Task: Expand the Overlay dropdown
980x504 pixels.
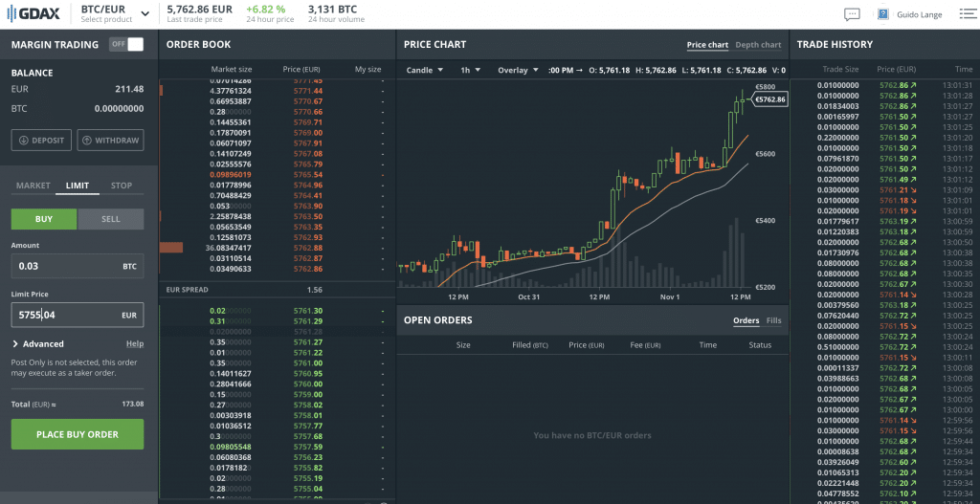Action: [518, 70]
